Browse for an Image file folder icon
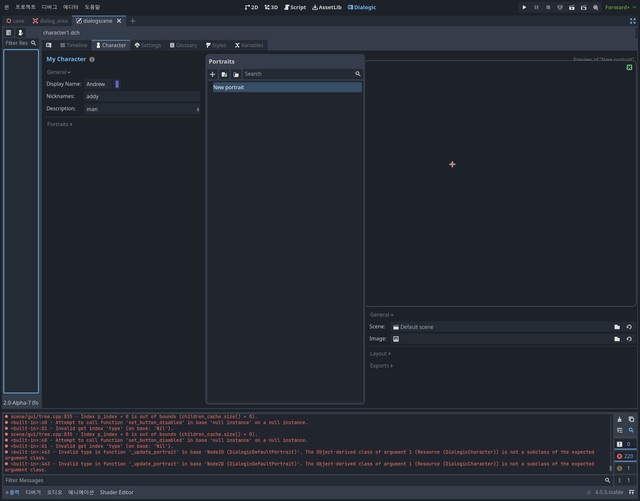This screenshot has width=640, height=501. [x=617, y=339]
